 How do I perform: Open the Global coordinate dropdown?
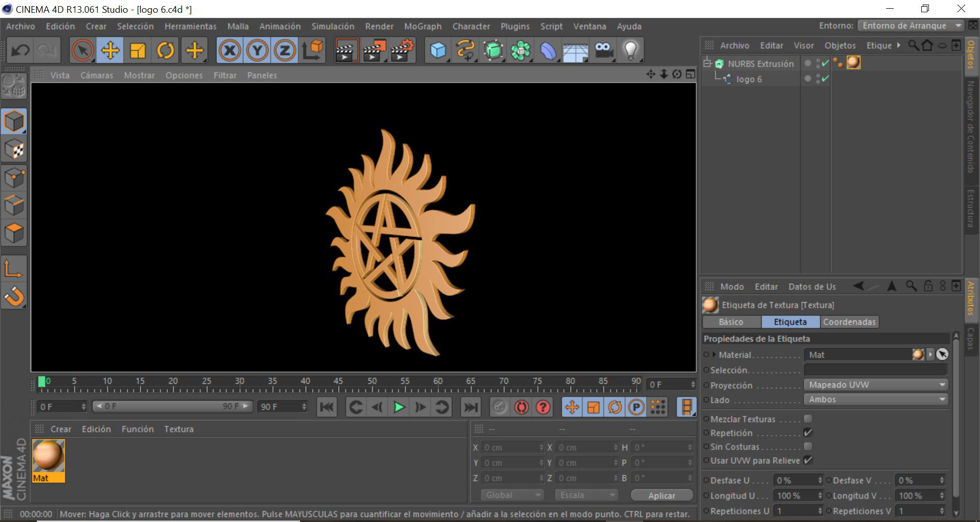click(x=511, y=495)
